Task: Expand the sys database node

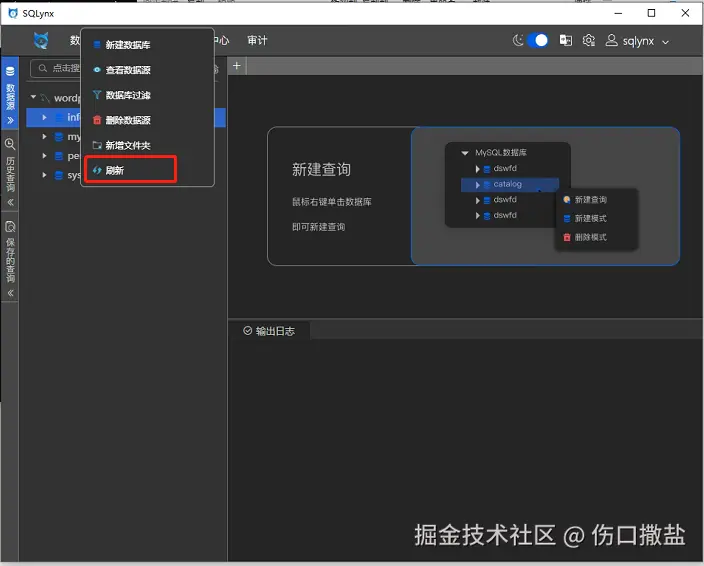Action: coord(44,175)
